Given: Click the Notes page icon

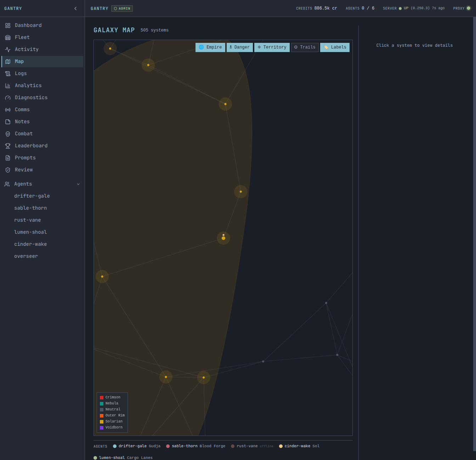Looking at the screenshot, I should click(8, 122).
